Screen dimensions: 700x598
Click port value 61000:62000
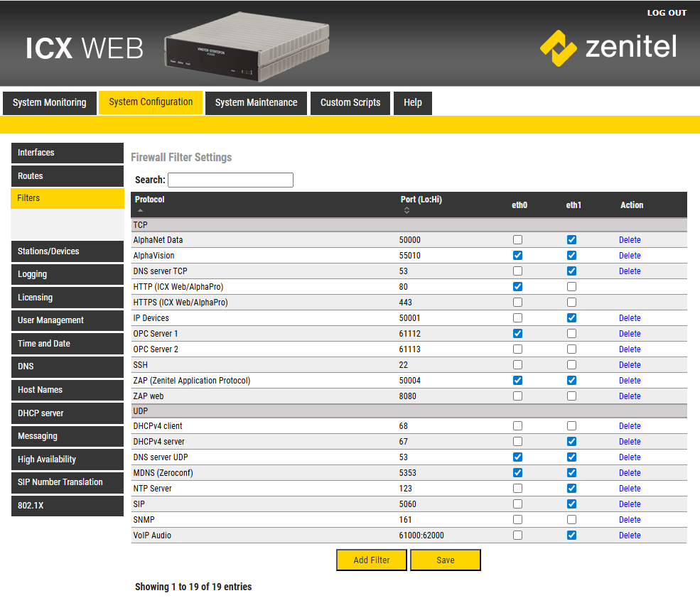coord(421,536)
